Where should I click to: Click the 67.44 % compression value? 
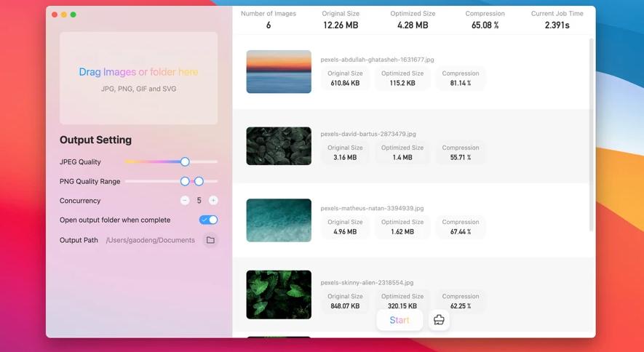(461, 231)
